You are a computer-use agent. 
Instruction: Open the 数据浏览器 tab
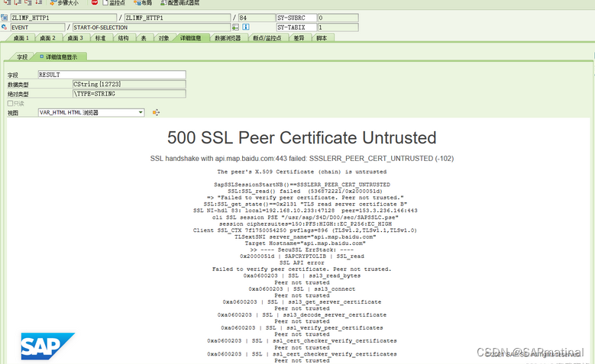click(228, 38)
